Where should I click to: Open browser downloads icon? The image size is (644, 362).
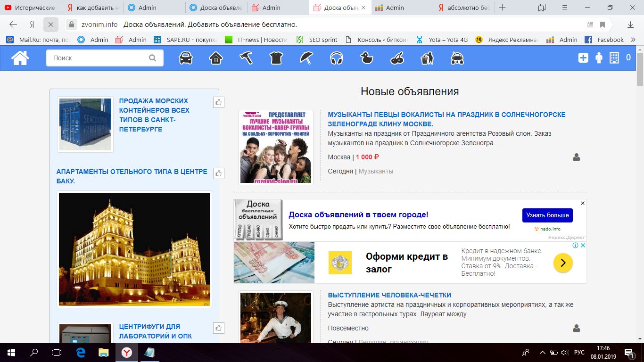630,25
